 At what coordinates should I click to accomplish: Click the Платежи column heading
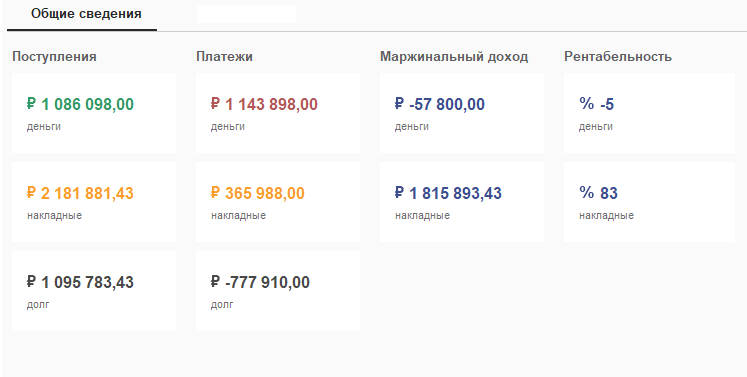(x=224, y=57)
